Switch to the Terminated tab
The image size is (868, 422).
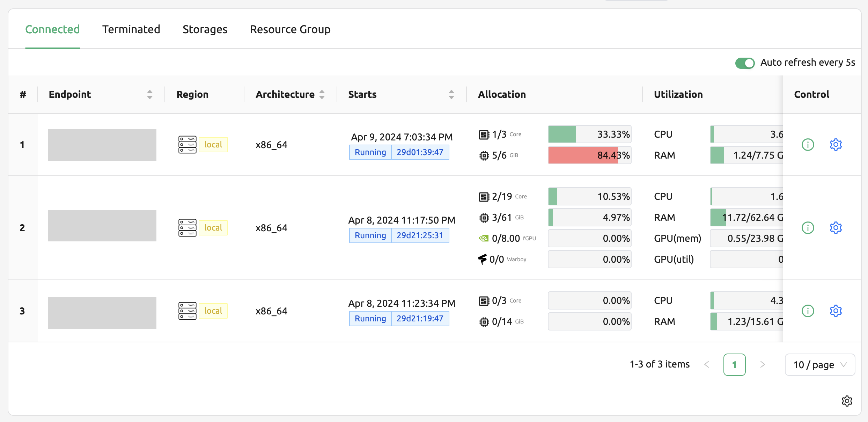[x=131, y=29]
